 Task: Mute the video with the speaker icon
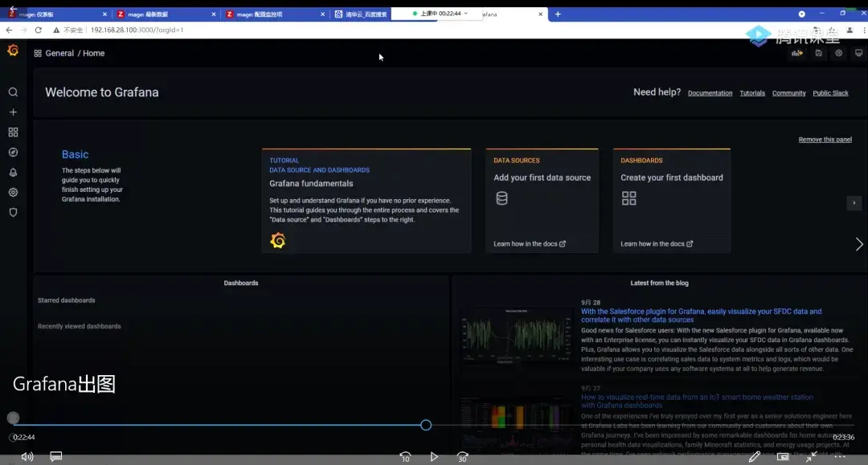tap(27, 455)
